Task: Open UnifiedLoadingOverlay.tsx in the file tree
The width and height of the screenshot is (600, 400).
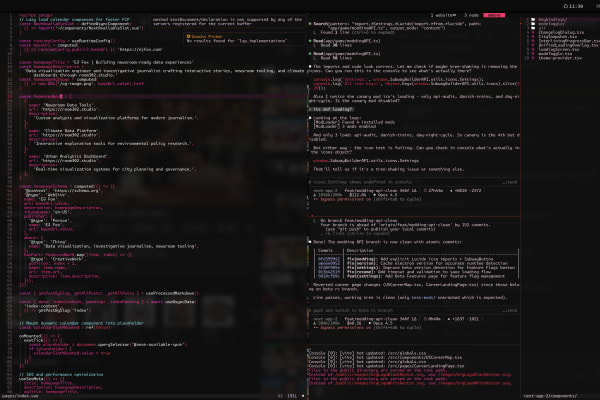Action: click(x=568, y=45)
